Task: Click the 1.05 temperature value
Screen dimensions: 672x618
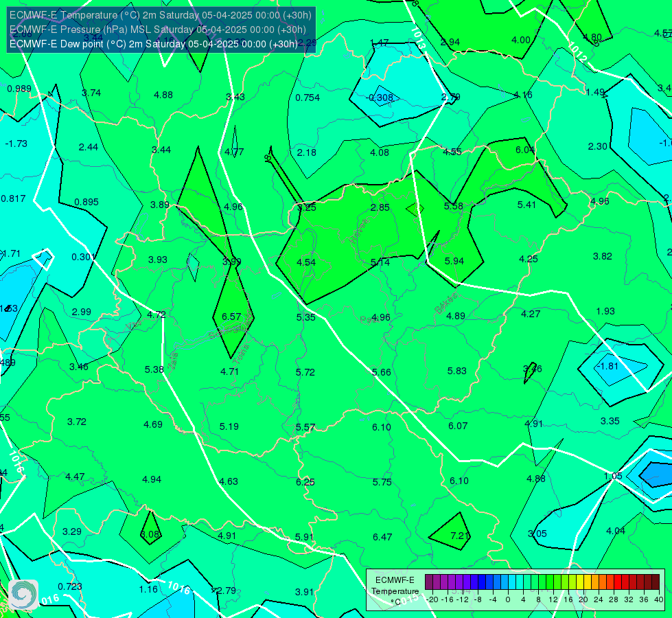Action: coord(613,476)
